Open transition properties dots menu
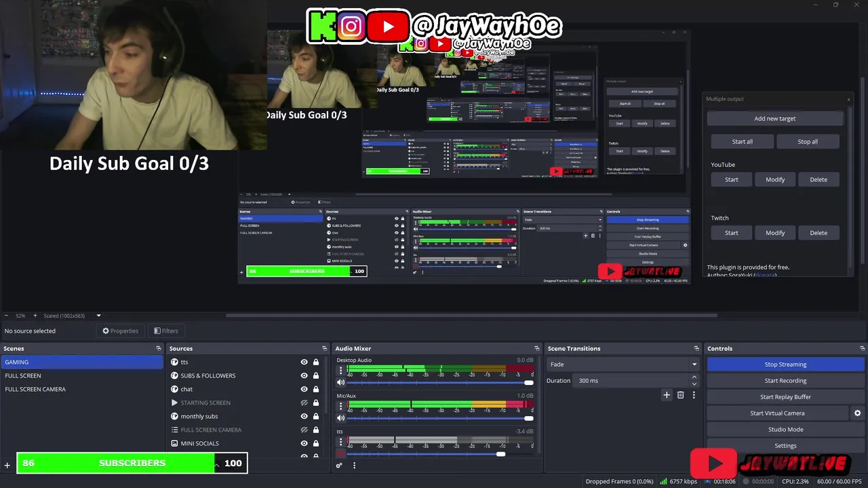868x488 pixels. [694, 395]
